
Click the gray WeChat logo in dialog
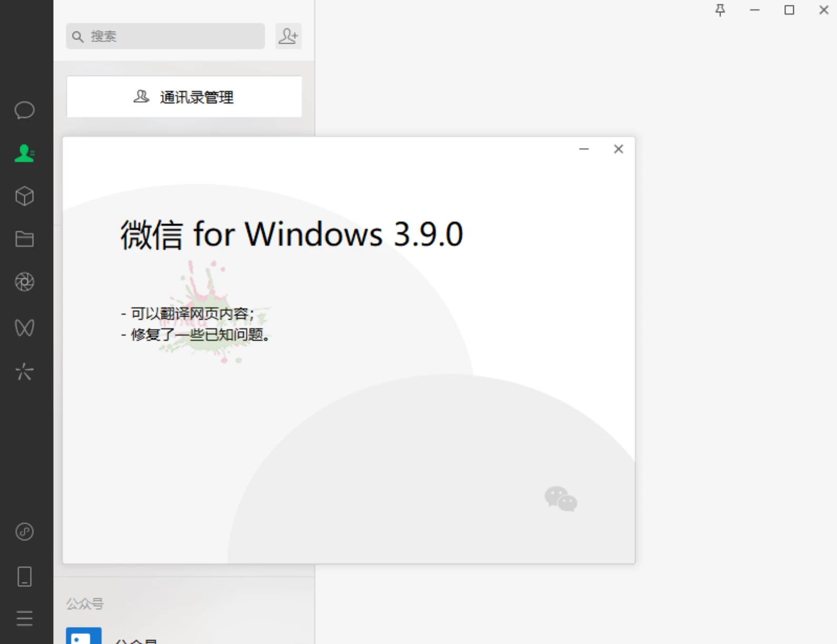(x=561, y=499)
